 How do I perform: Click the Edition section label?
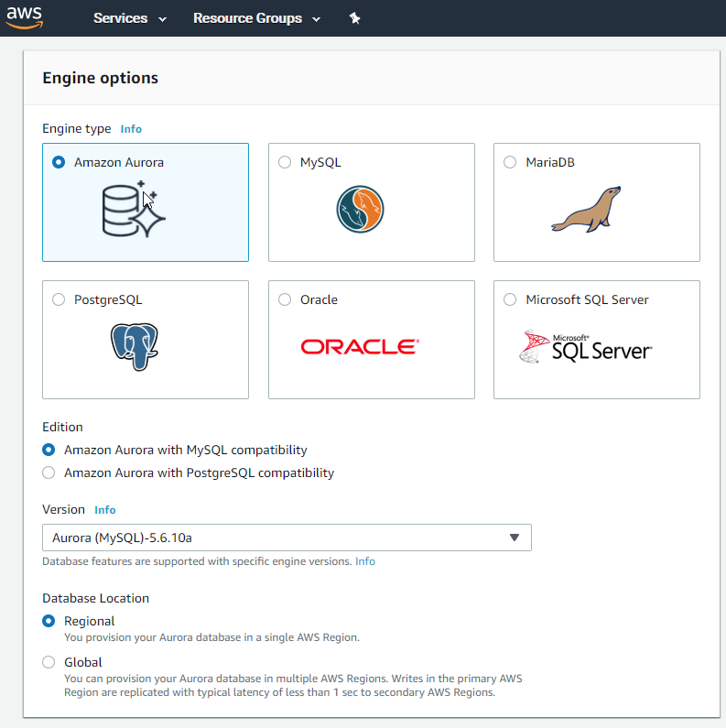pyautogui.click(x=62, y=427)
